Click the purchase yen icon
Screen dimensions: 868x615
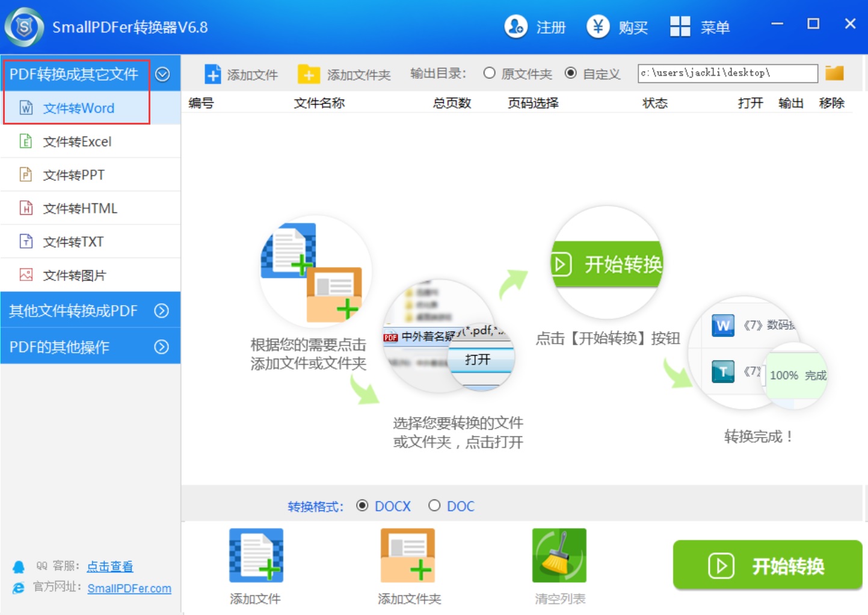pos(598,26)
